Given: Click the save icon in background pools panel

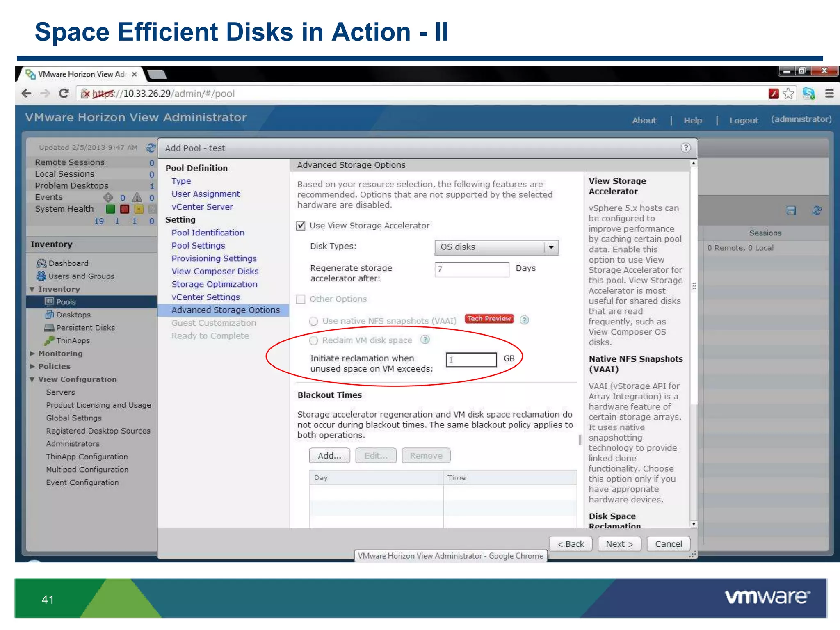Looking at the screenshot, I should coord(791,210).
